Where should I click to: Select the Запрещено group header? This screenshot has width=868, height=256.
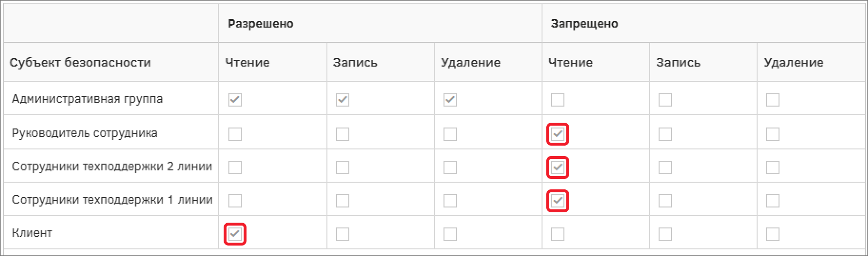[x=584, y=23]
